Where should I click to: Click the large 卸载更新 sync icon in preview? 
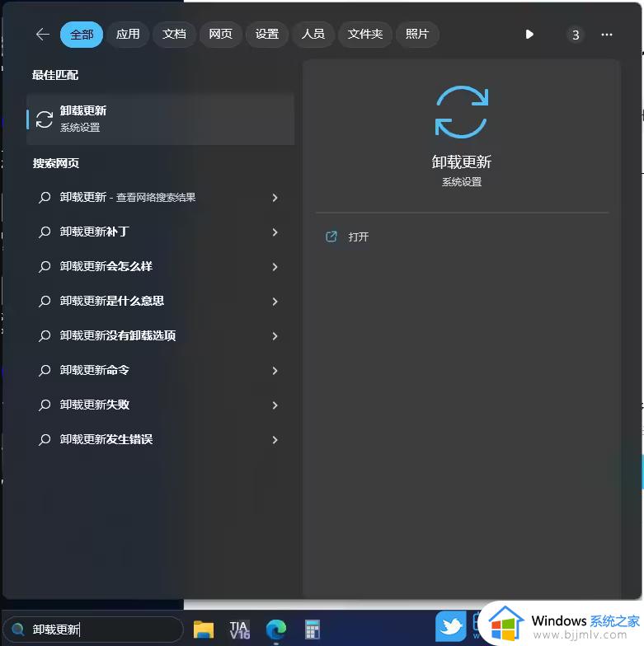point(462,112)
